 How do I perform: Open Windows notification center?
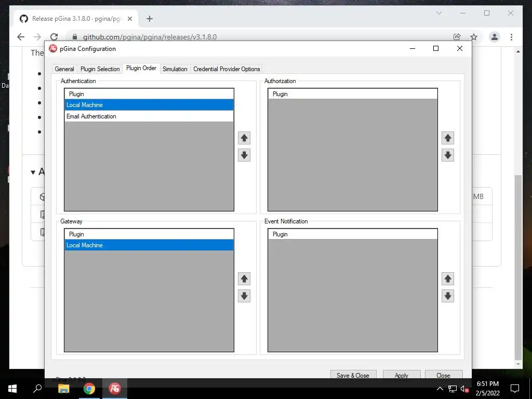pyautogui.click(x=515, y=389)
